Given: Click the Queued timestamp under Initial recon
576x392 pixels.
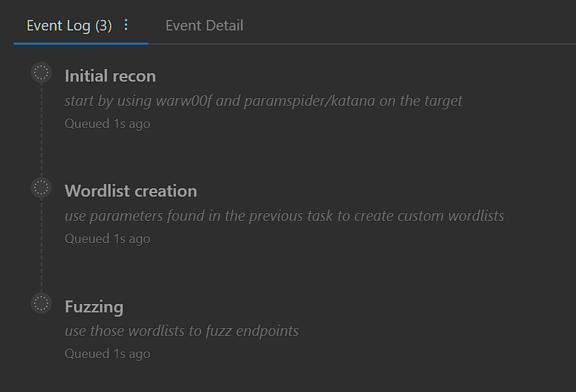Looking at the screenshot, I should pyautogui.click(x=107, y=124).
